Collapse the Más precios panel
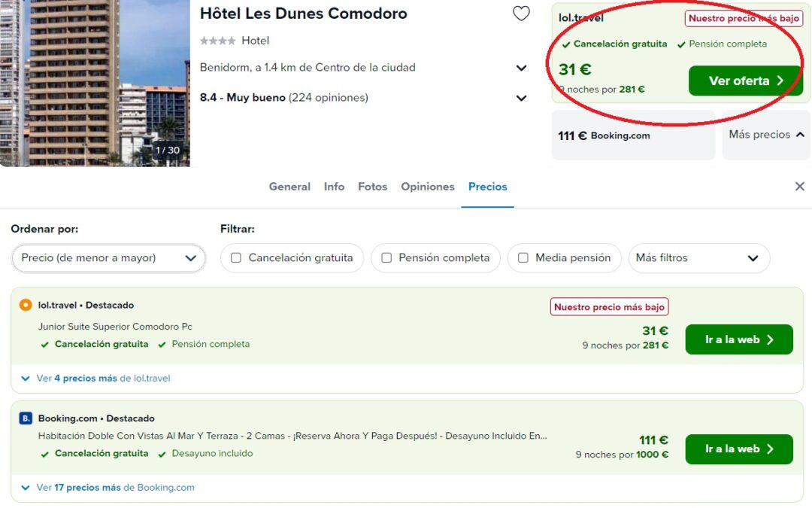Screen dimensions: 812x508 point(766,135)
